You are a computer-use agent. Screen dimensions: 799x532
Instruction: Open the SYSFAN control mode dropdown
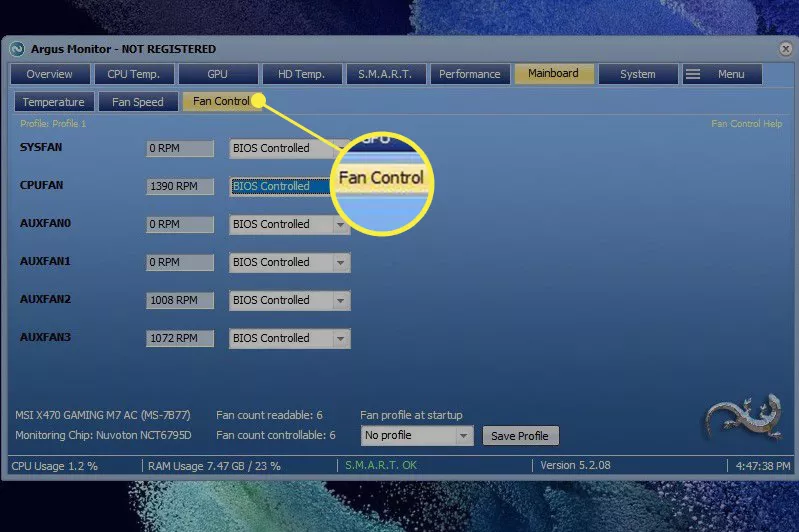(289, 148)
